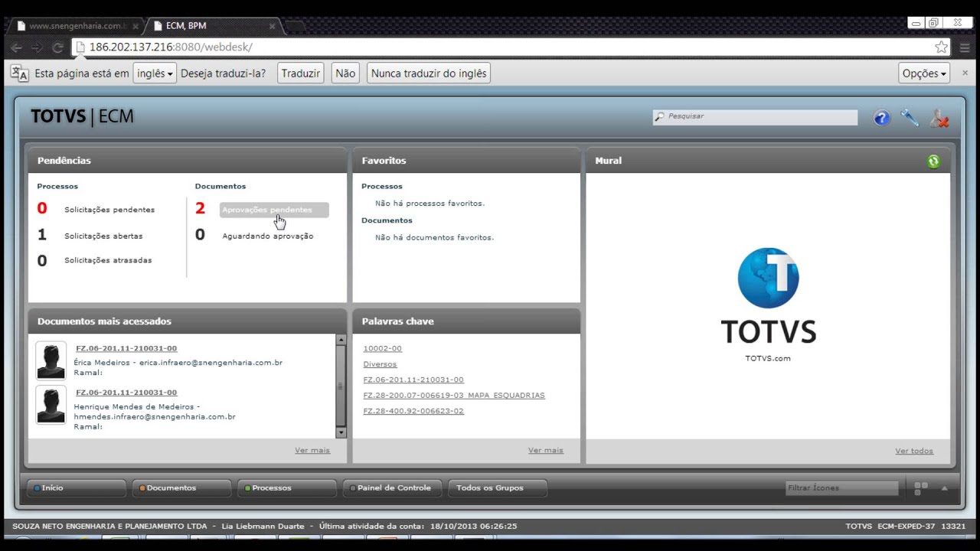This screenshot has height=551, width=980.
Task: Click Érica Medeiros avatar thumbnail
Action: coord(51,360)
